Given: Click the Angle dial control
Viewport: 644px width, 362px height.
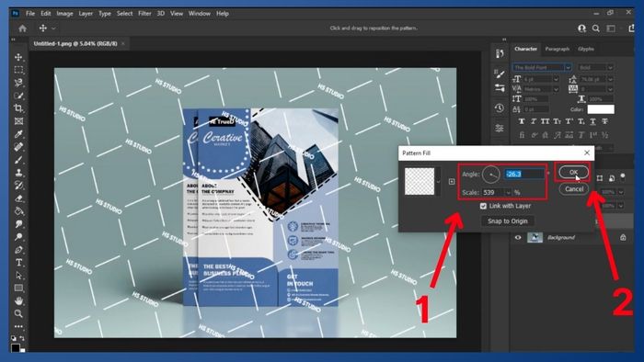Looking at the screenshot, I should [491, 175].
